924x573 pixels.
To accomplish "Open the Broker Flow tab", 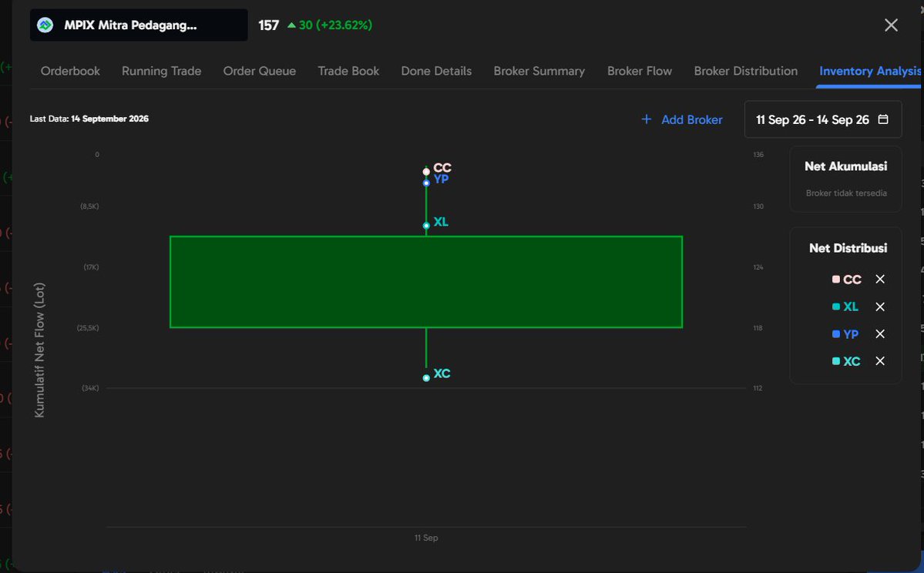I will coord(640,71).
